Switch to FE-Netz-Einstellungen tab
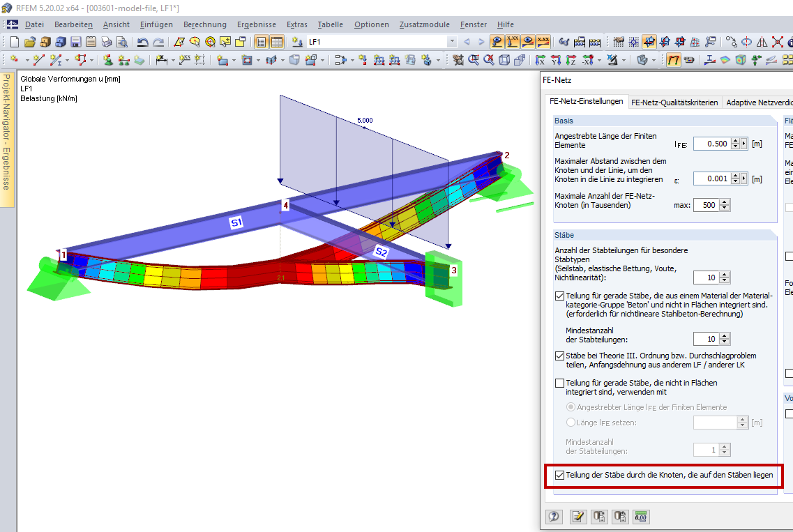Image resolution: width=793 pixels, height=532 pixels. pyautogui.click(x=586, y=101)
